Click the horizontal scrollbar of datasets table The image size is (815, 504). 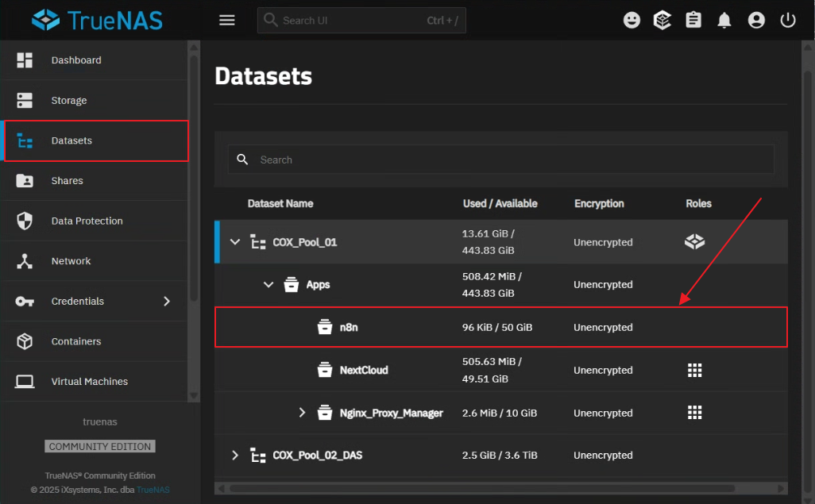click(482, 488)
